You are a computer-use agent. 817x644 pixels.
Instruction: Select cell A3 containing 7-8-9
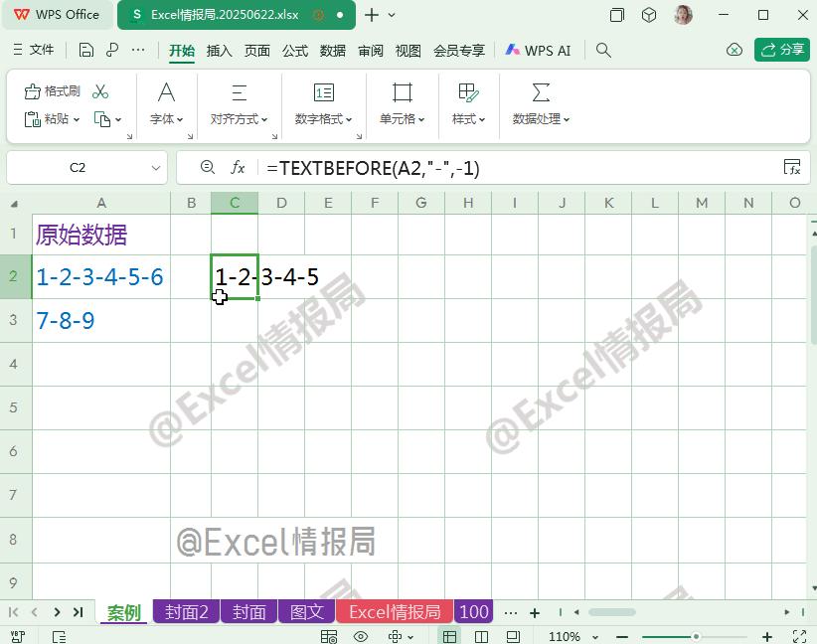coord(99,319)
